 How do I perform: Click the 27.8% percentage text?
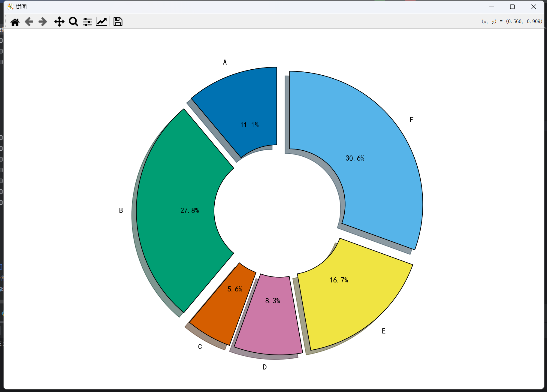coord(190,210)
